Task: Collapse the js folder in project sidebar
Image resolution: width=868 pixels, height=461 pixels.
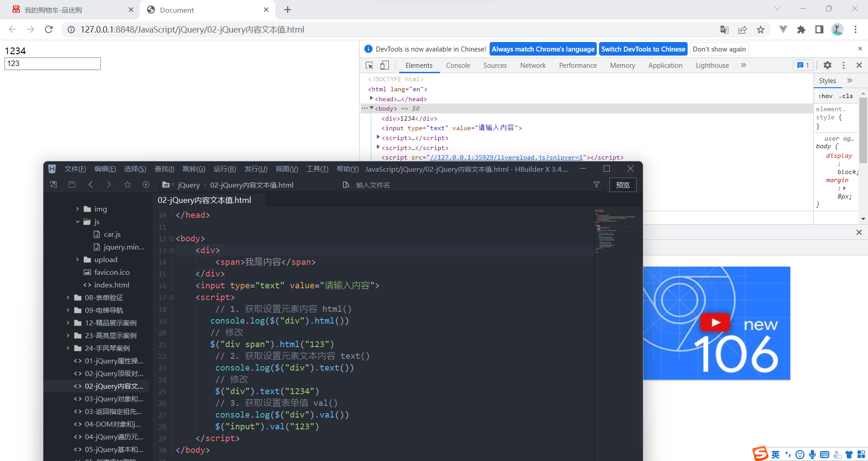Action: point(78,221)
